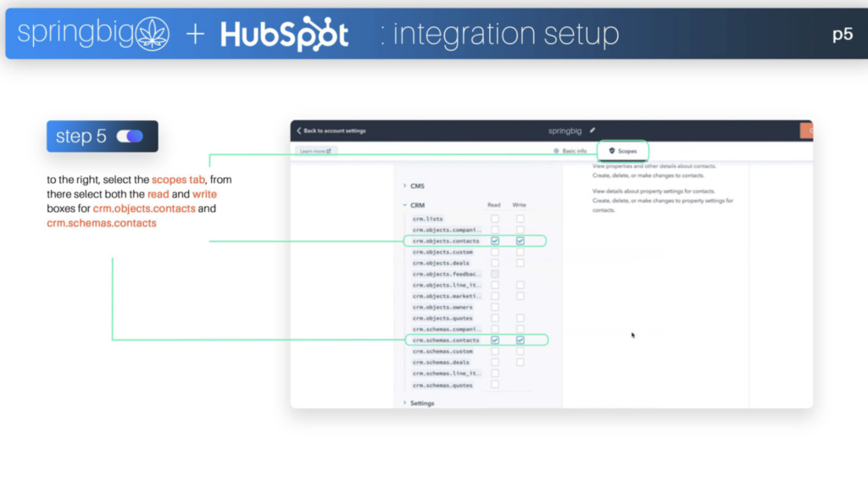868x488 pixels.
Task: Click the springbig app name title
Action: [x=565, y=131]
